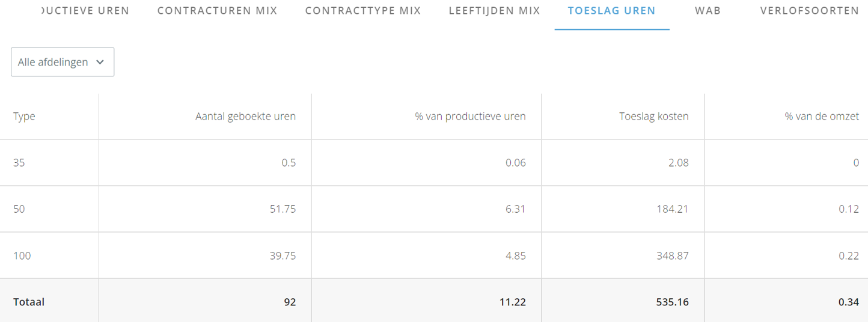Screen dimensions: 868x324
Task: Select the % van productieve uren header
Action: click(x=470, y=117)
